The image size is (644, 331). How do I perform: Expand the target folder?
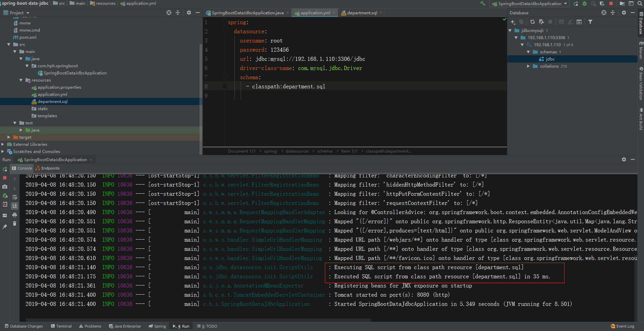pos(9,137)
